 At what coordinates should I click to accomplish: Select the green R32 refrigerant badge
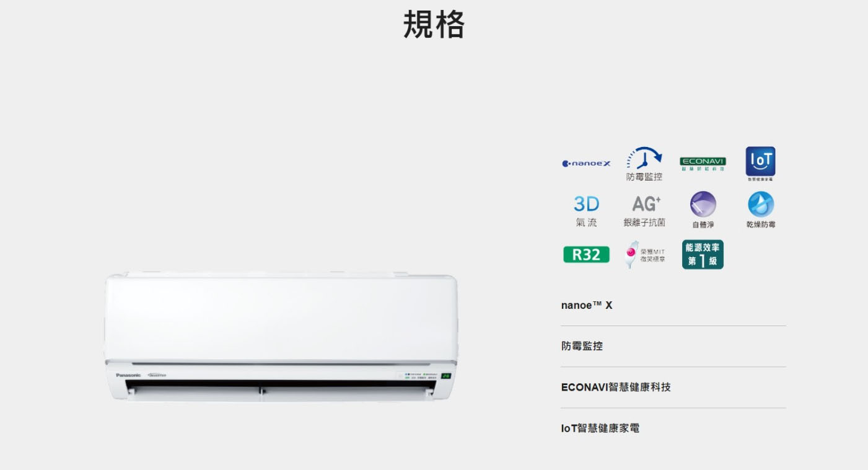tap(586, 254)
